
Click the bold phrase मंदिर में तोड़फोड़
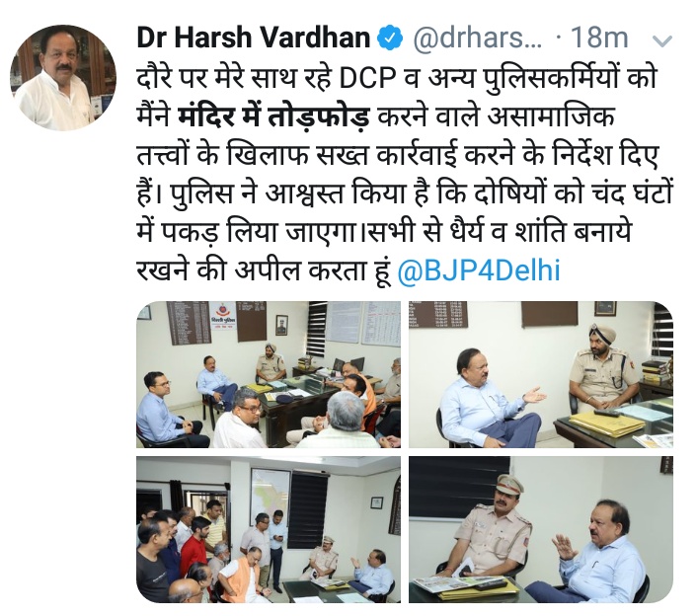point(273,116)
